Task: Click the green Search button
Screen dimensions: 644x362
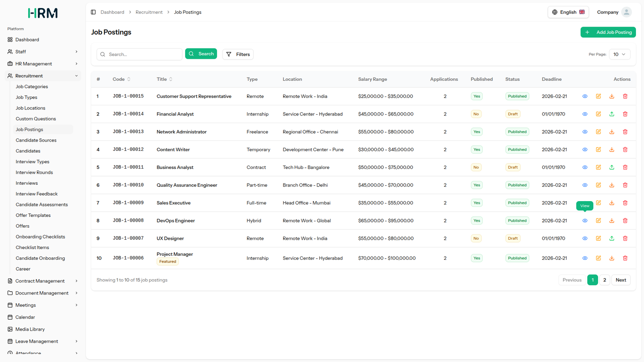Action: point(201,54)
